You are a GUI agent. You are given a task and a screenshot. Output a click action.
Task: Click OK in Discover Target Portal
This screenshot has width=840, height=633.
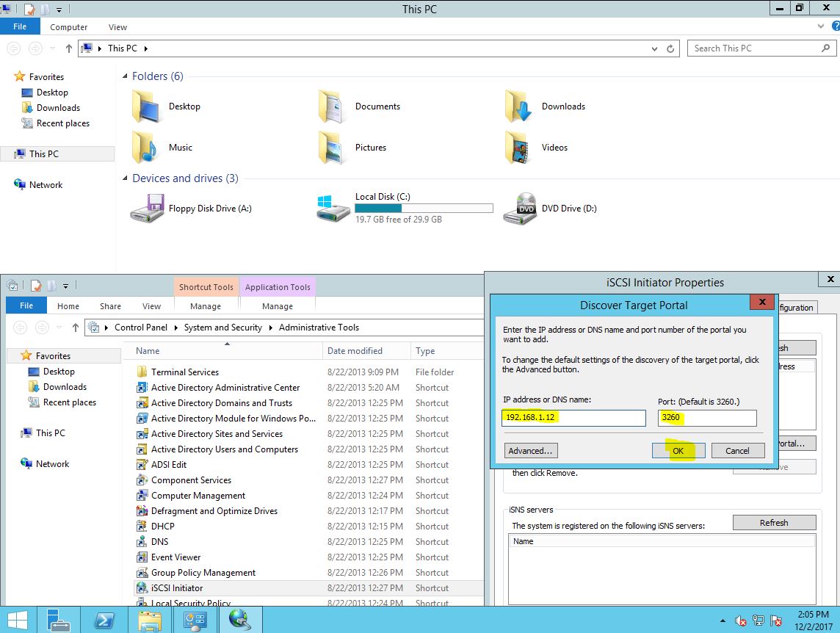[x=678, y=451]
